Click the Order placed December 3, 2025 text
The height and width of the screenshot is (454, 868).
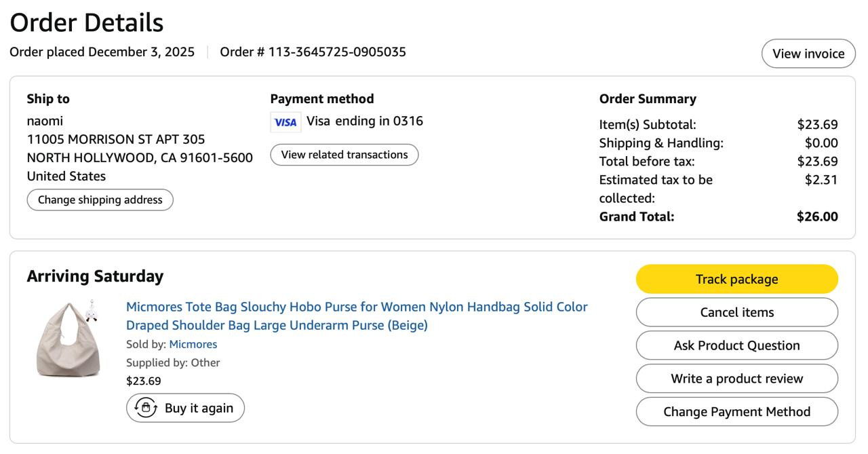(x=102, y=52)
